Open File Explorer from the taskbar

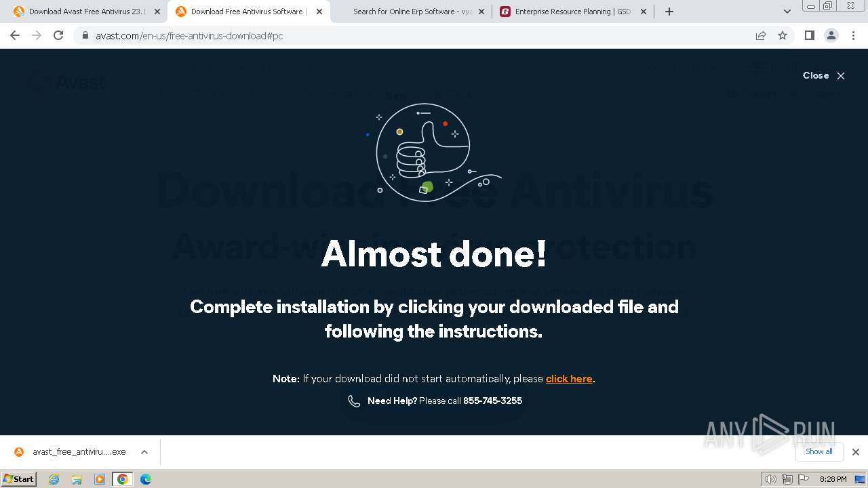click(77, 479)
